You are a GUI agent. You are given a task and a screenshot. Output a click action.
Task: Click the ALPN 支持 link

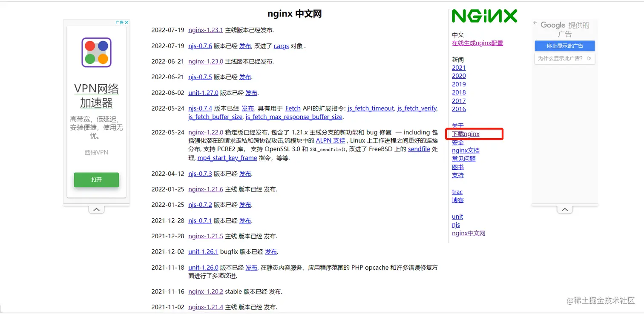(331, 140)
